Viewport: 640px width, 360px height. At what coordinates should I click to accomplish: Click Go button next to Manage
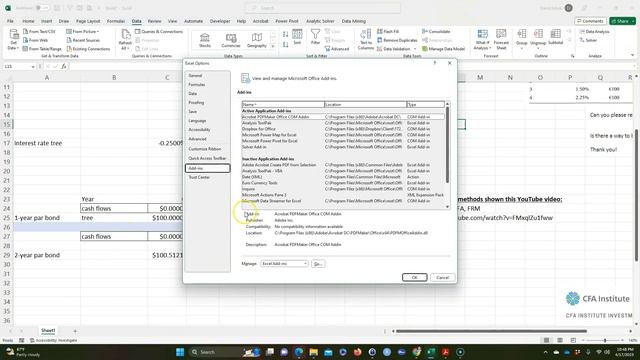[318, 264]
